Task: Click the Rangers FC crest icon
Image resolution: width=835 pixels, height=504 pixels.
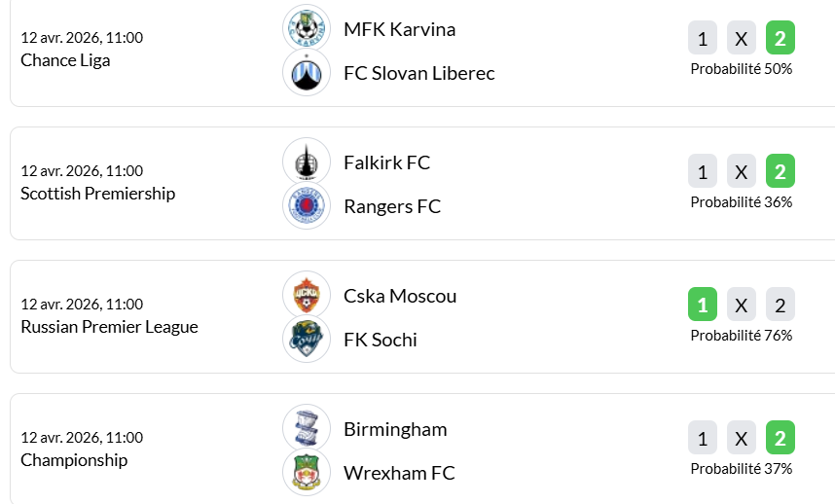Action: click(307, 206)
